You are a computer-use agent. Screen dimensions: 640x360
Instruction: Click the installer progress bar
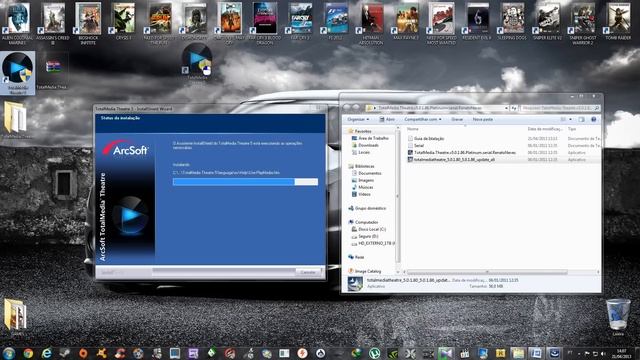pyautogui.click(x=245, y=182)
